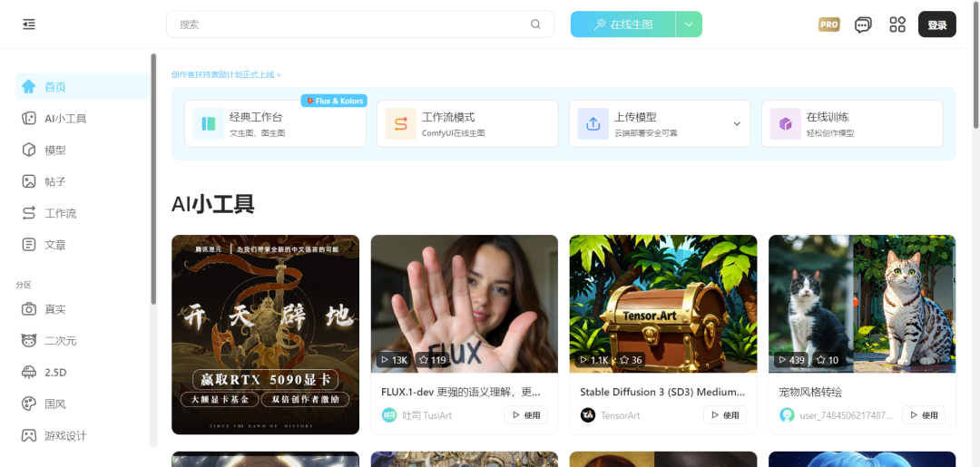Click the FLUX.1-dev card title
The image size is (980, 467).
point(461,392)
